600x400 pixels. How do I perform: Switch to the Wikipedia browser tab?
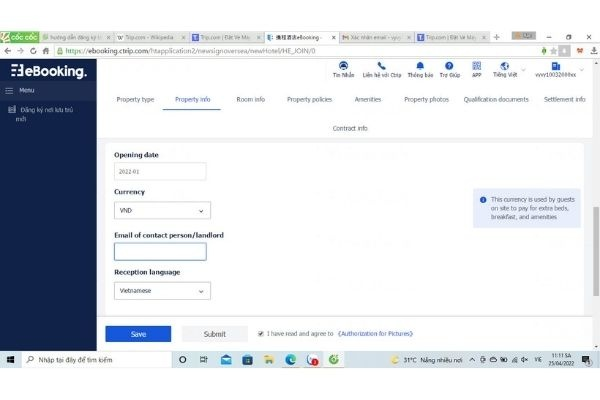151,37
